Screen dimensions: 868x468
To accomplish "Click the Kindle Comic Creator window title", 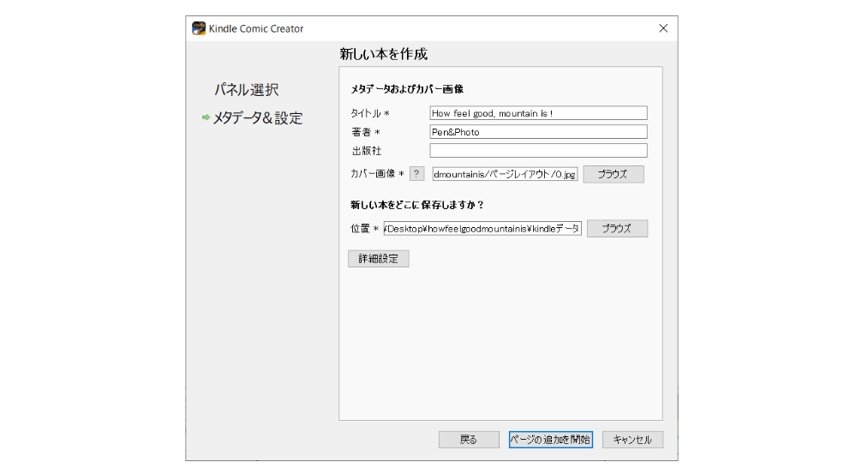I will click(x=256, y=29).
